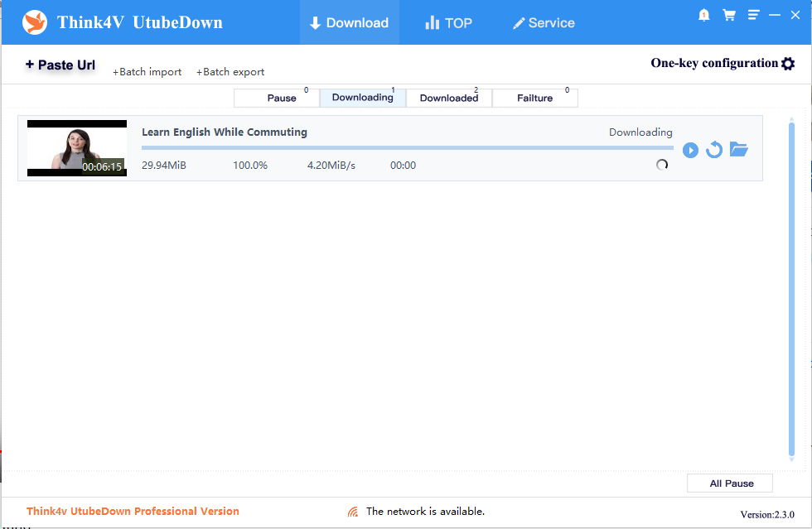The image size is (812, 529).
Task: Show the Failure task list
Action: [535, 98]
